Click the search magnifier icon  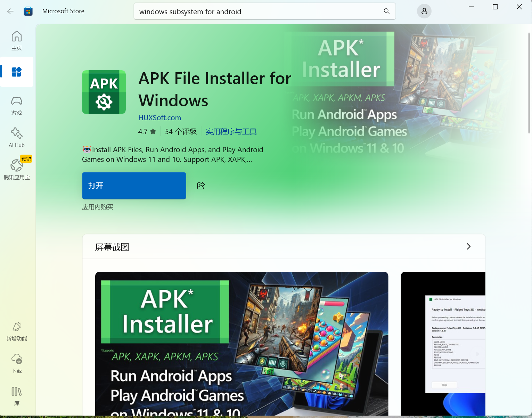tap(386, 11)
